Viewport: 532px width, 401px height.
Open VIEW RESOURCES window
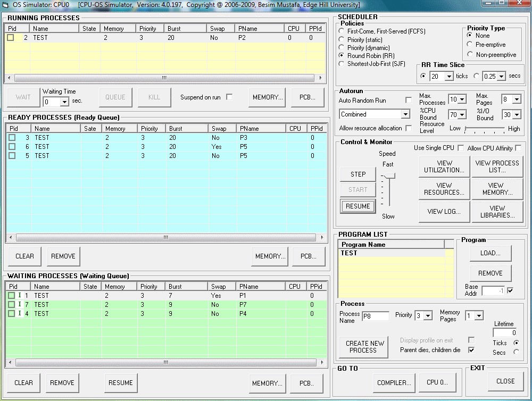(444, 189)
